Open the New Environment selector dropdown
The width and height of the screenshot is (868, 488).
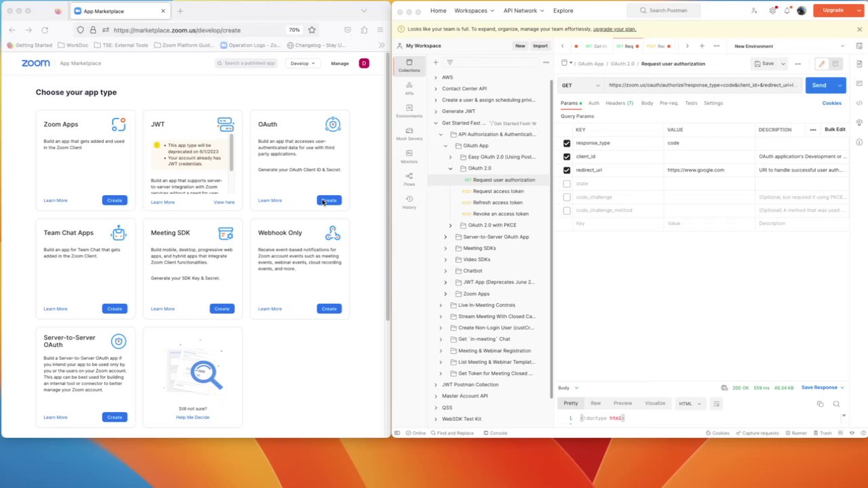coord(789,46)
